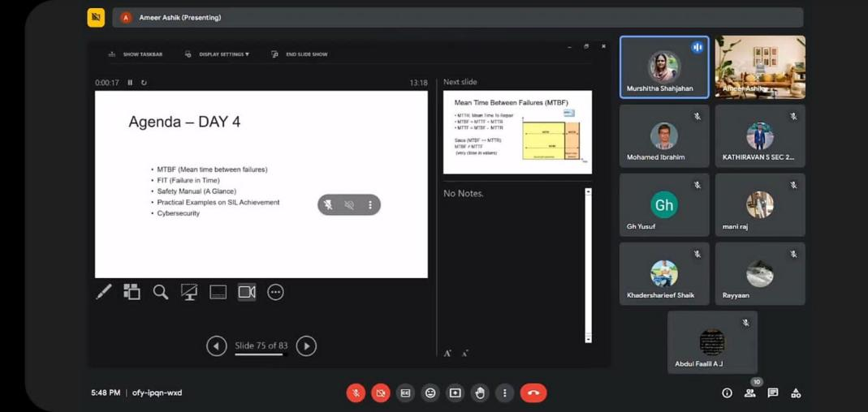This screenshot has width=868, height=412.
Task: Select the pen and laser pointer tool
Action: 104,292
